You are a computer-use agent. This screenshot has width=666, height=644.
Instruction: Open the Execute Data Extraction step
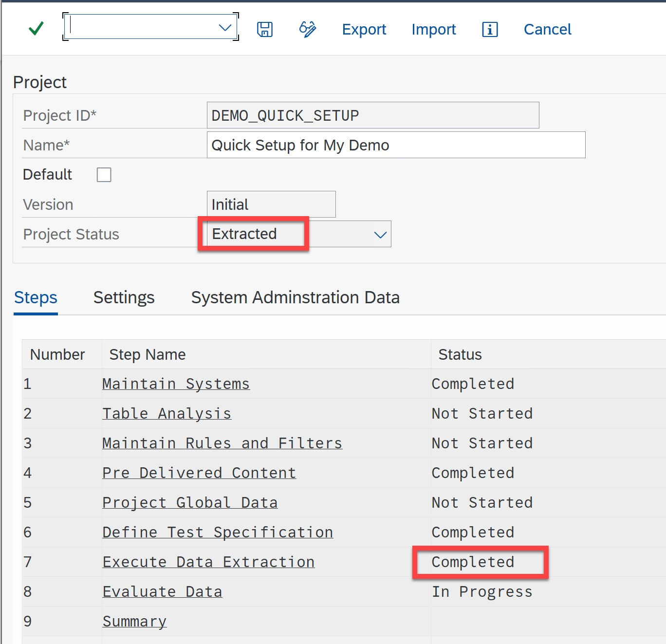point(208,562)
